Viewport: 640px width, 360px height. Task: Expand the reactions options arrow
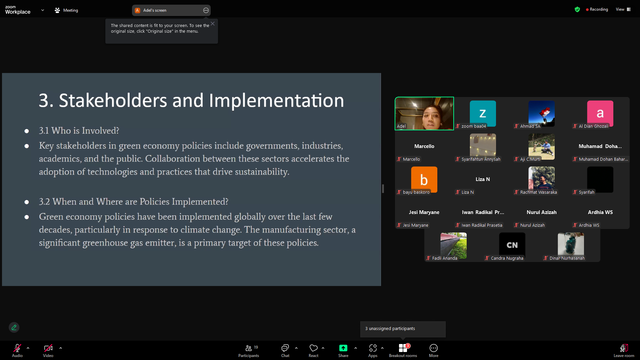pos(323,348)
